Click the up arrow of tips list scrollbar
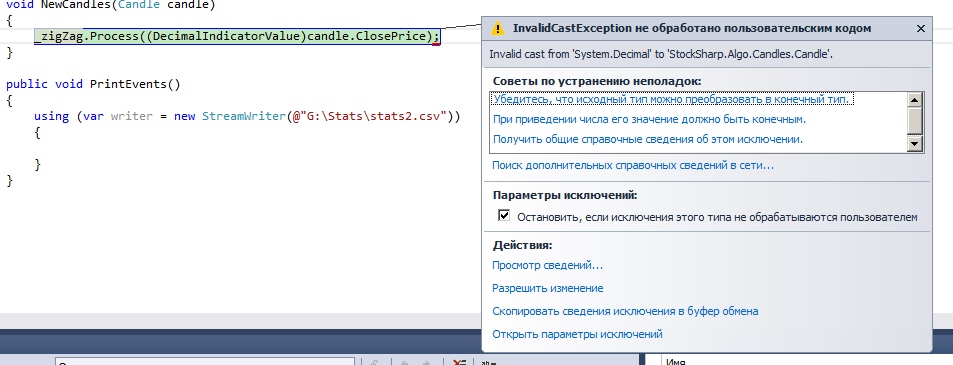 pos(915,100)
